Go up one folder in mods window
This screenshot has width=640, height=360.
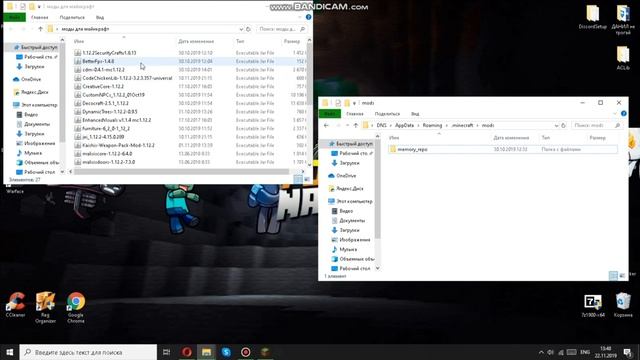coord(356,125)
